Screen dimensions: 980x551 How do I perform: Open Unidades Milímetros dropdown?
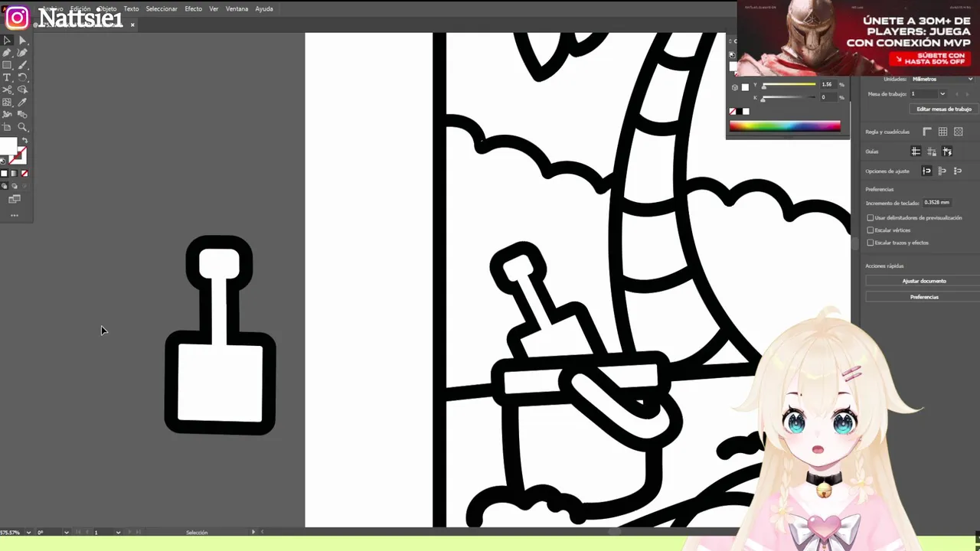(942, 79)
